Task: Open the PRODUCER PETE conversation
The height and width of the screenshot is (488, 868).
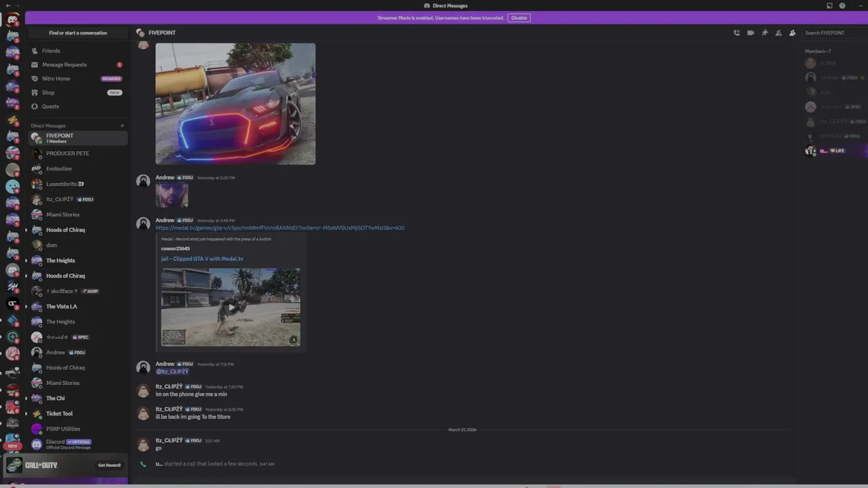Action: pos(77,153)
